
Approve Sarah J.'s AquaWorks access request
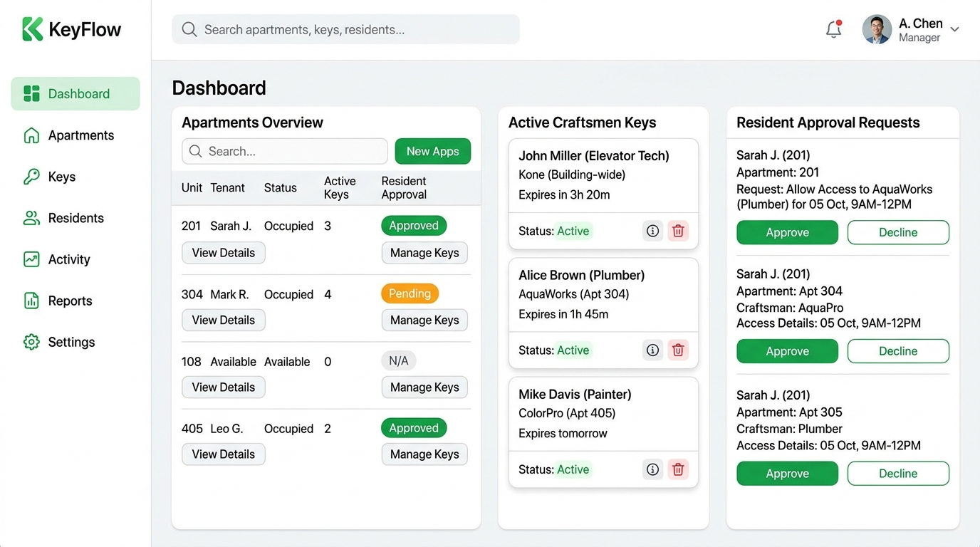[787, 232]
